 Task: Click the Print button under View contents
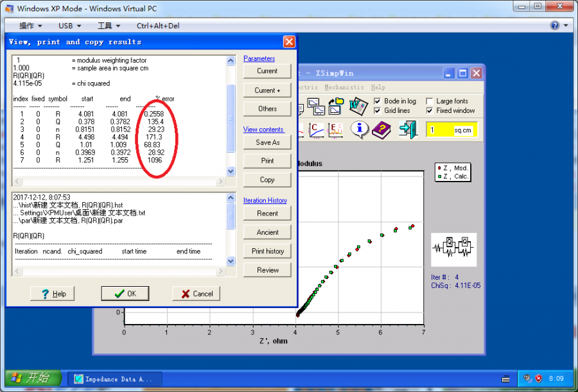(x=267, y=160)
